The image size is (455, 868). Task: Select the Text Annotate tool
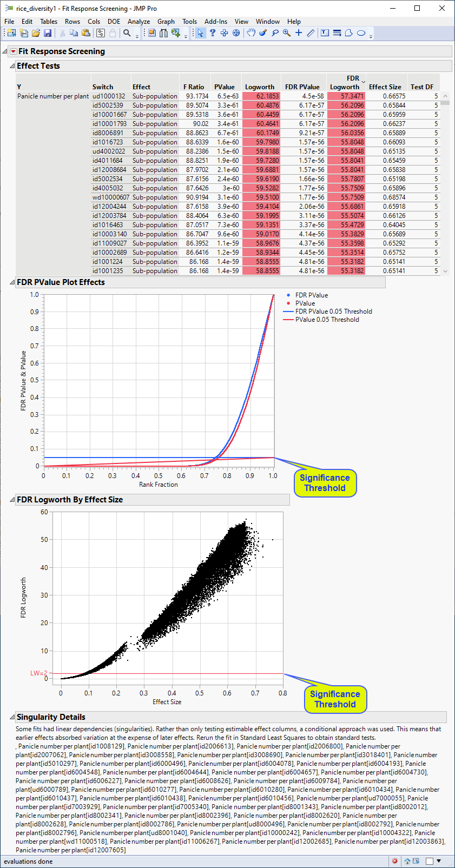coord(325,33)
